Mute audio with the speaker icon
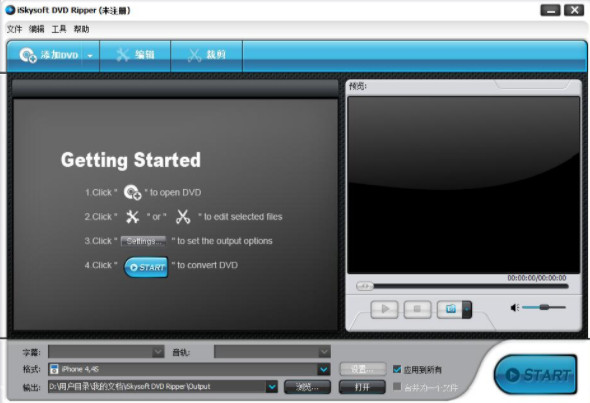 [514, 308]
